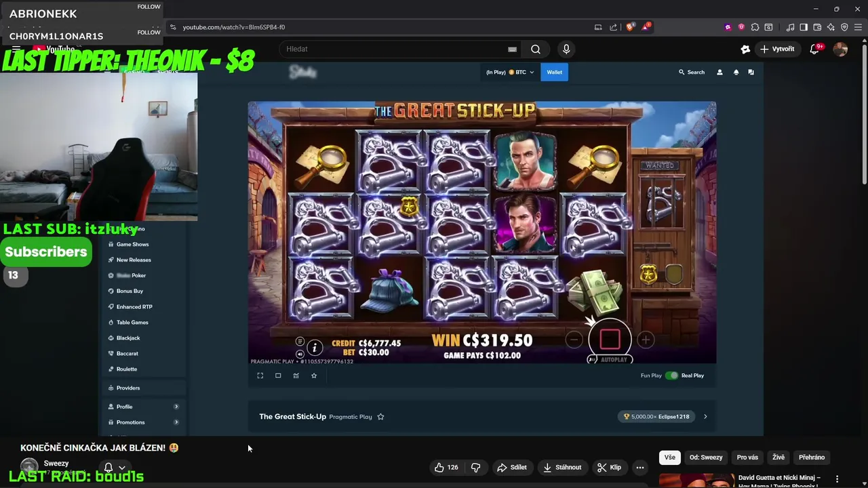Expand the Promotions submenu chevron
The height and width of the screenshot is (488, 868).
coord(176,422)
